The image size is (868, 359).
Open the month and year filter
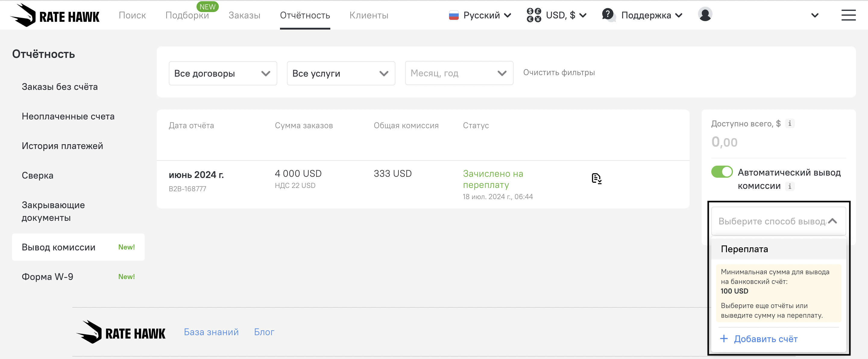(x=459, y=73)
